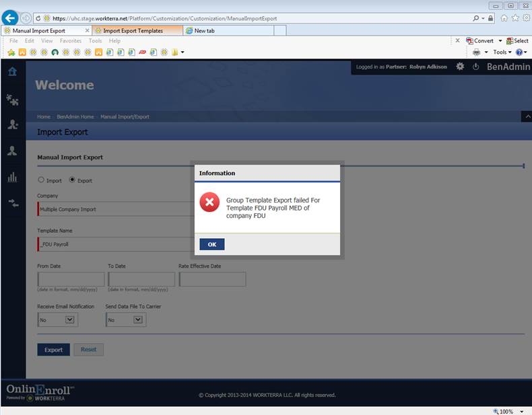The image size is (532, 415).
Task: Click the home icon in left sidebar
Action: 12,71
